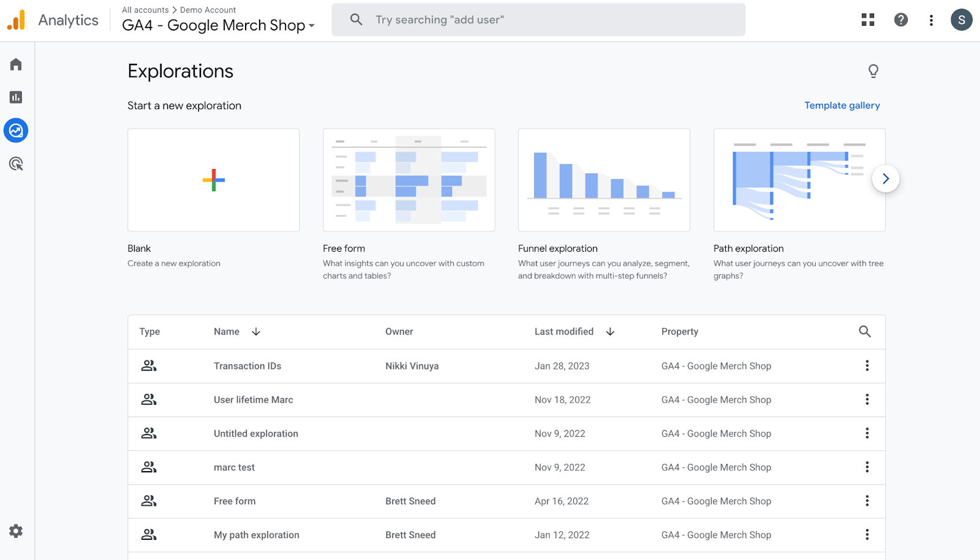Open the top-right overflow menu
The height and width of the screenshot is (560, 980).
[930, 20]
